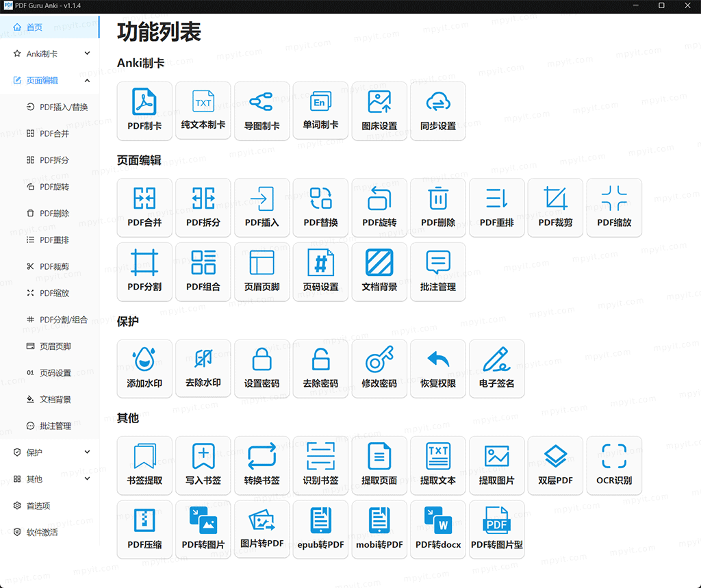Open the 单词制卡 card maker

[x=320, y=111]
